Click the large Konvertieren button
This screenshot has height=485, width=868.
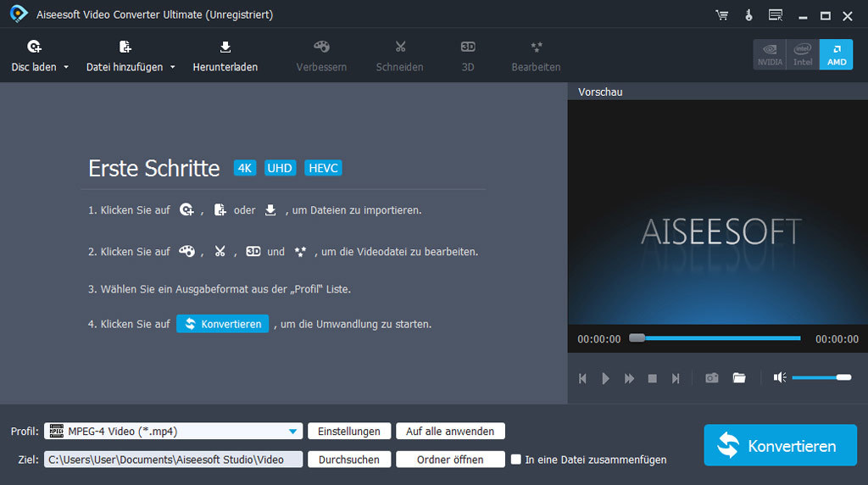[781, 445]
